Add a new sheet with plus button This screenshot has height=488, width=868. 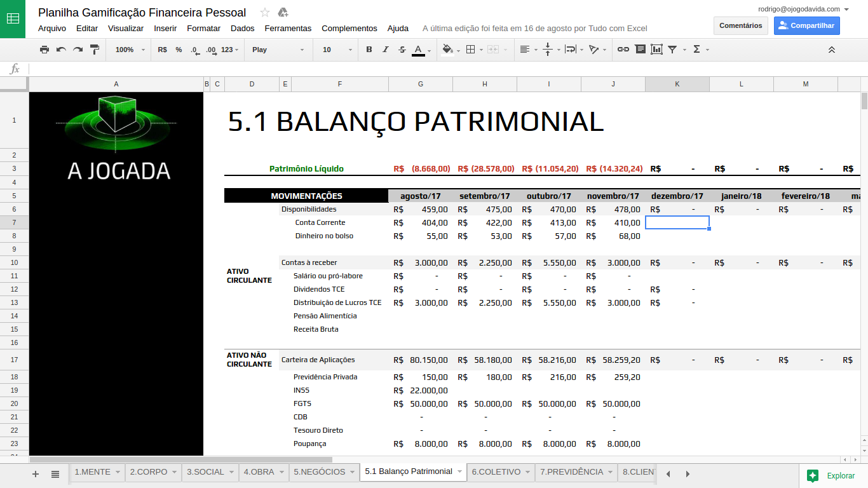(36, 473)
